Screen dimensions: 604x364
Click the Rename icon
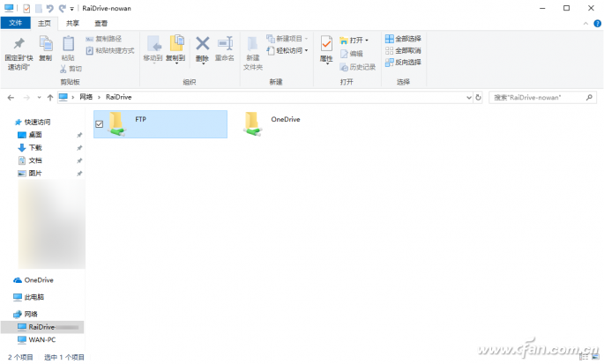click(225, 43)
